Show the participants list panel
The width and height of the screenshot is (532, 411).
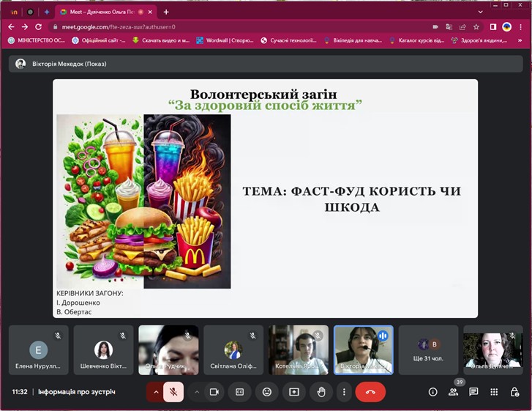coord(454,392)
